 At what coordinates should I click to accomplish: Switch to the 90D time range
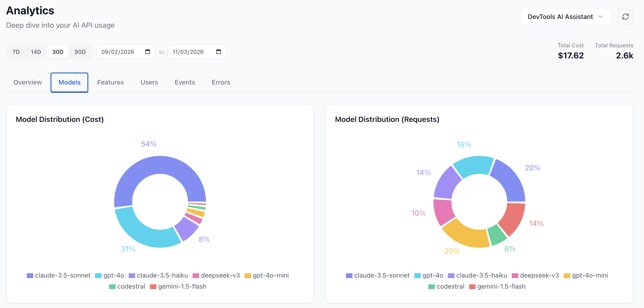point(80,52)
